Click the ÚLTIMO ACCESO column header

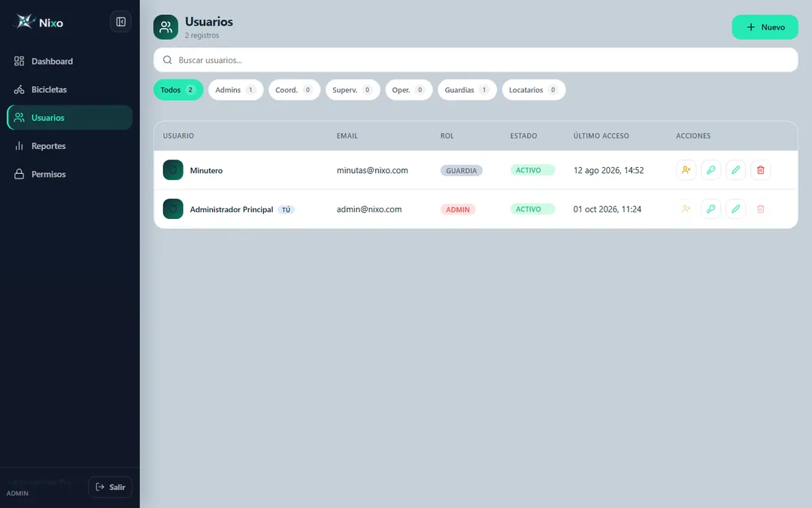point(601,135)
